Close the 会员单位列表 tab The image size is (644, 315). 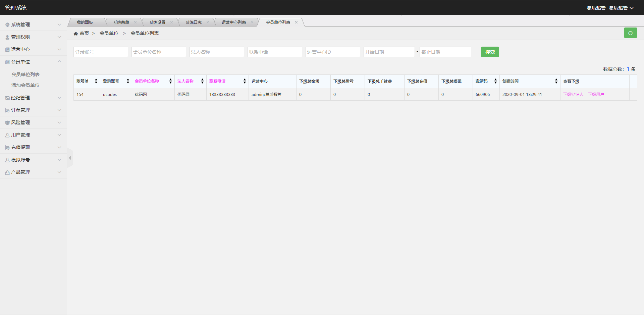click(x=296, y=22)
